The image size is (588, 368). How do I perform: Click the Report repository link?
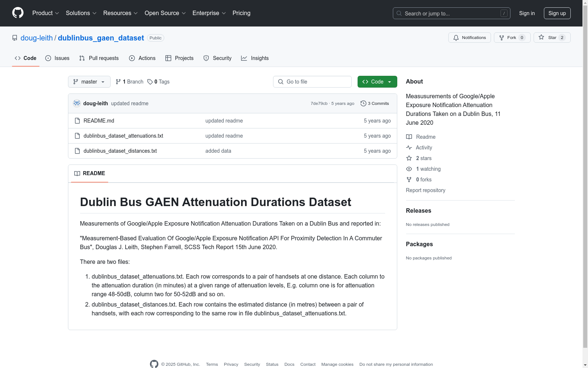[426, 190]
